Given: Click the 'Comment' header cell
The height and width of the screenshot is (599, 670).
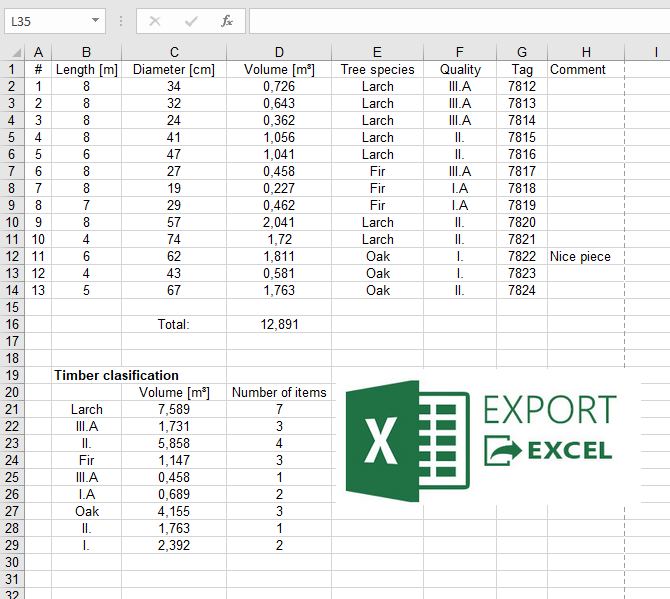Looking at the screenshot, I should 586,69.
